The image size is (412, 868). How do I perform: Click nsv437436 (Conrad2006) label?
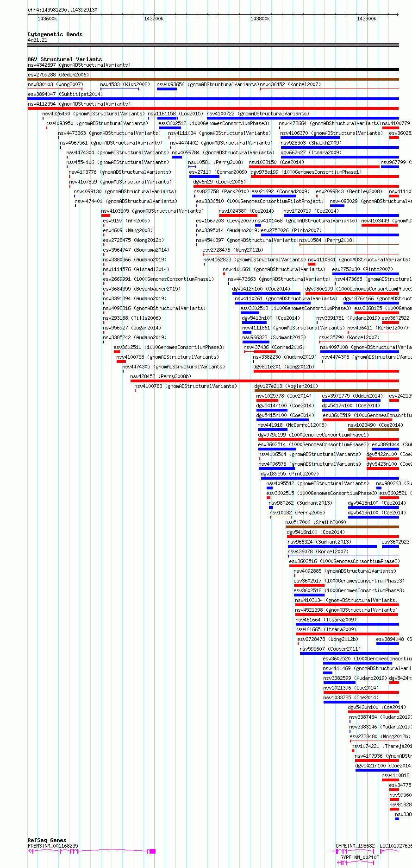274,347
